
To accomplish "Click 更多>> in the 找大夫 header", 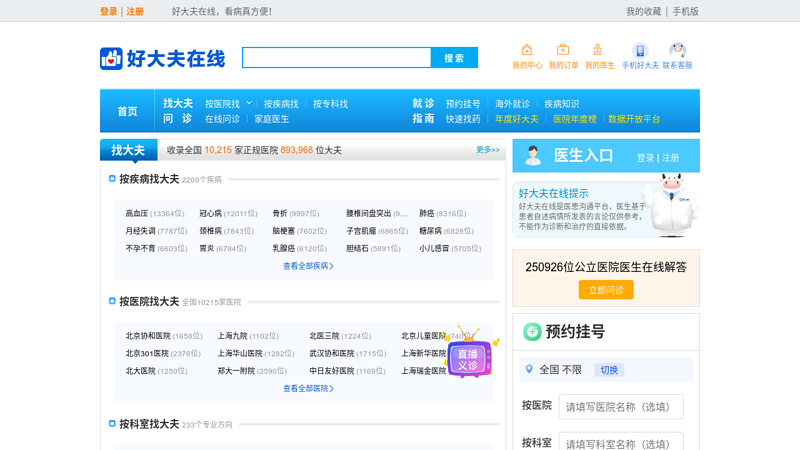I will point(488,149).
